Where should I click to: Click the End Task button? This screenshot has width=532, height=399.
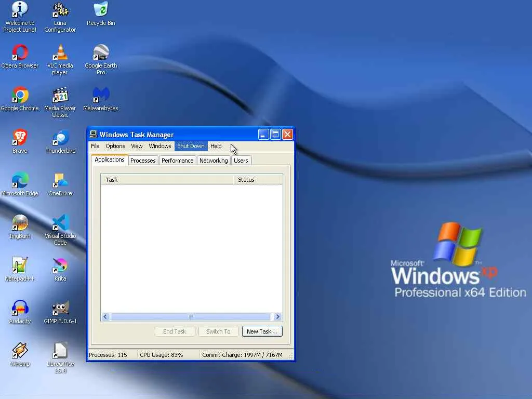pyautogui.click(x=175, y=331)
